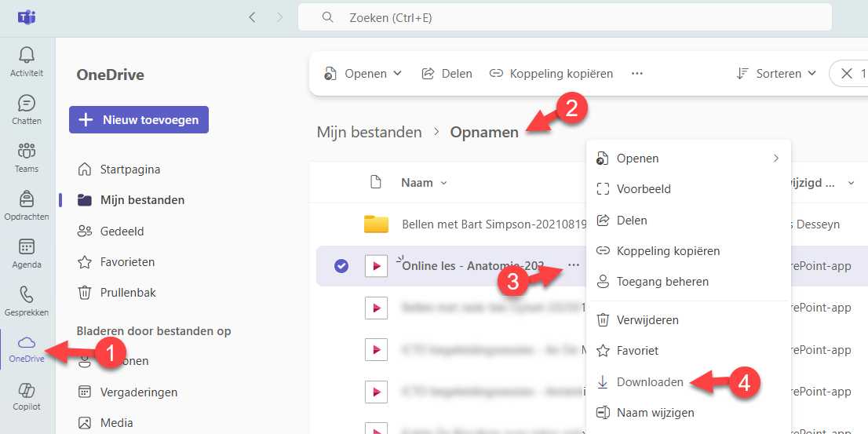The width and height of the screenshot is (868, 434).
Task: Open the ellipsis menu on Online les row
Action: coord(574,266)
